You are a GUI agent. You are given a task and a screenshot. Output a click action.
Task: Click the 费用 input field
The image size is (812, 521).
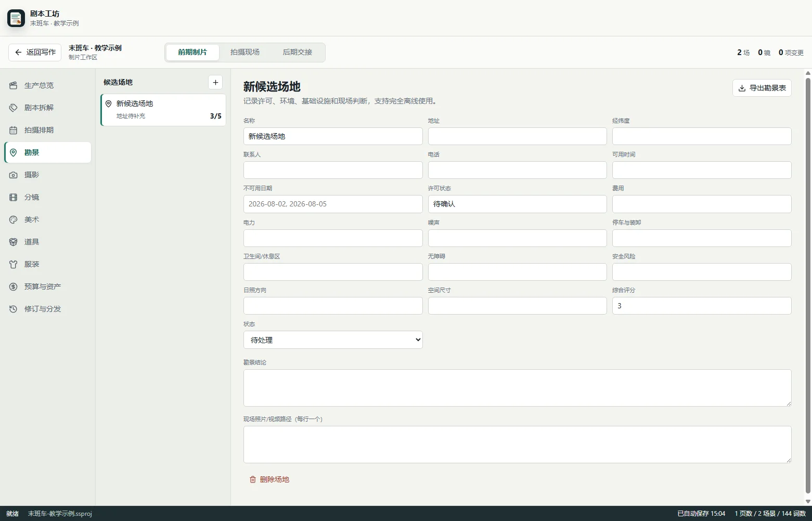pyautogui.click(x=702, y=204)
